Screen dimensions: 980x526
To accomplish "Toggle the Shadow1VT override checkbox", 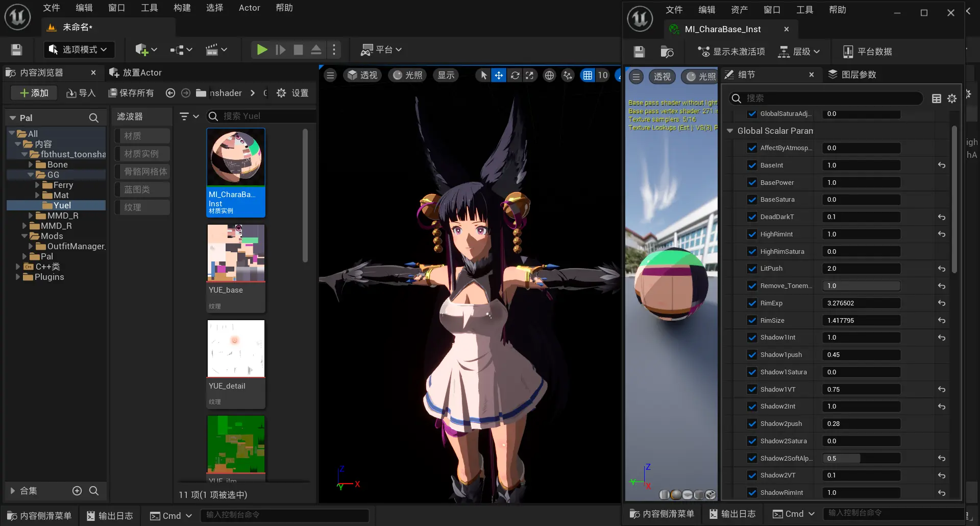I will [752, 390].
